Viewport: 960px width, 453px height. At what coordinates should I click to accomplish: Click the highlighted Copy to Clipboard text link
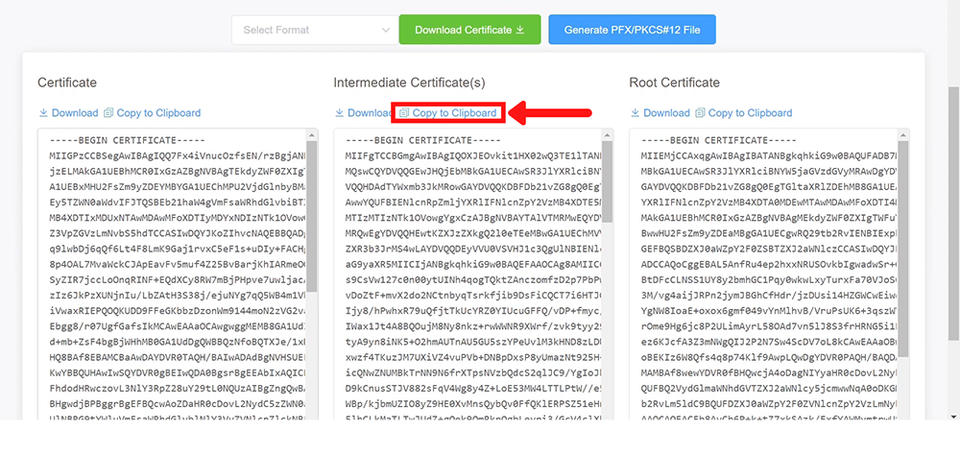[455, 113]
